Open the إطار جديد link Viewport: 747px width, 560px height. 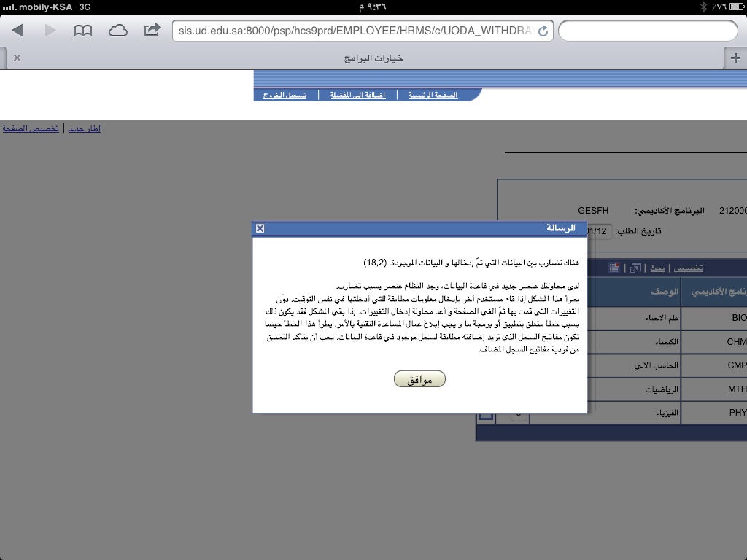[x=85, y=128]
